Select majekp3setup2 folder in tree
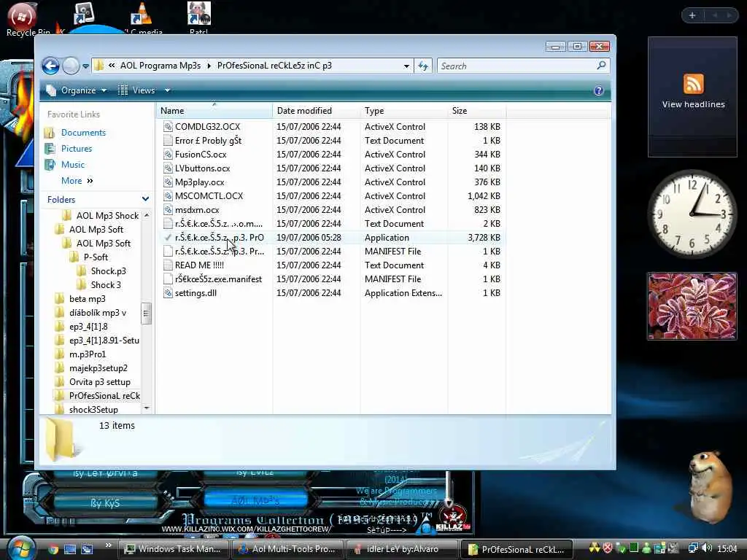This screenshot has width=747, height=560. pos(98,368)
